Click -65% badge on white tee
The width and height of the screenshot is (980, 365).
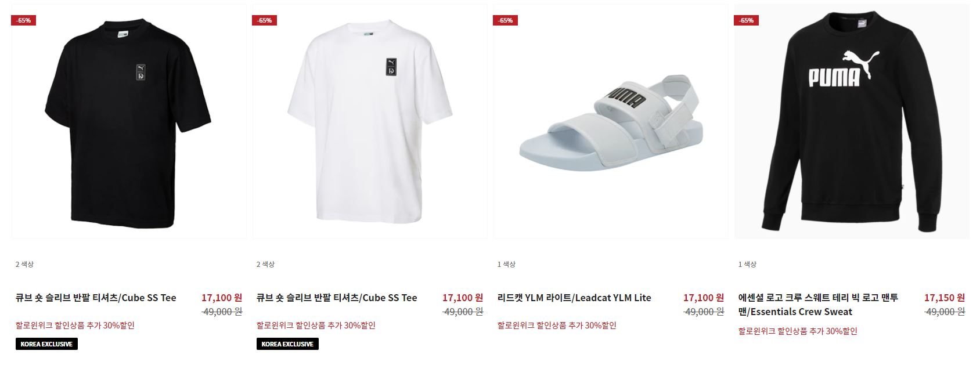pyautogui.click(x=265, y=20)
